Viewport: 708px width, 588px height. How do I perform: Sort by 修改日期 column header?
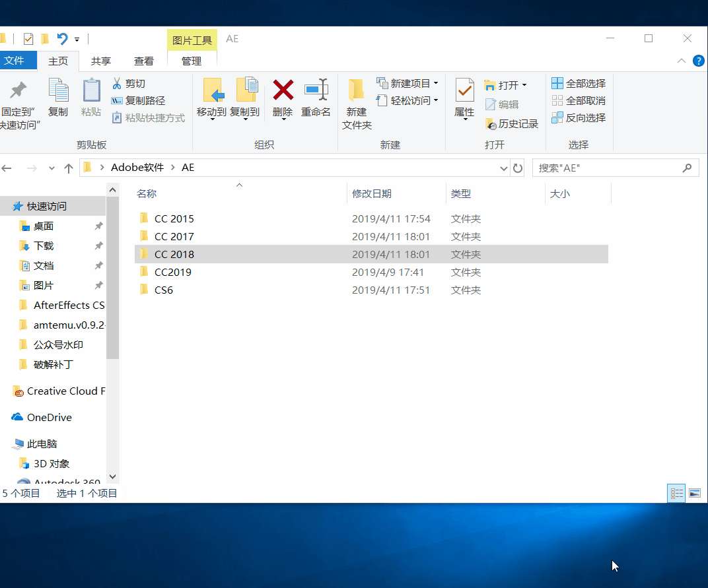(x=372, y=193)
